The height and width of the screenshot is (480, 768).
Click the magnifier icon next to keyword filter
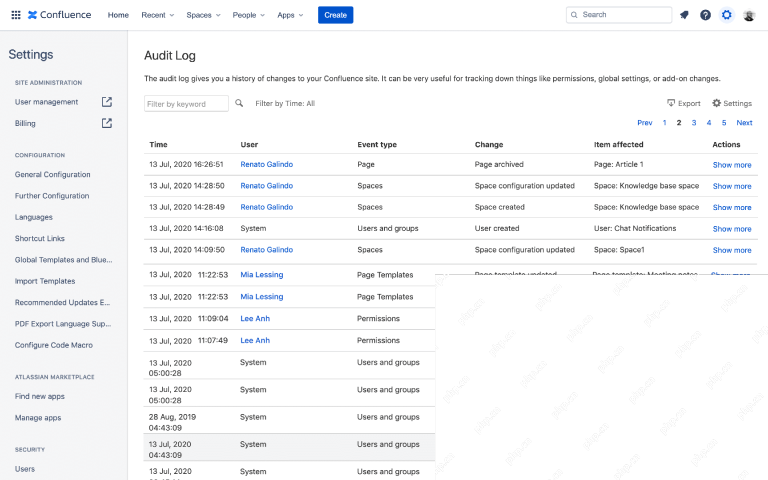239,103
